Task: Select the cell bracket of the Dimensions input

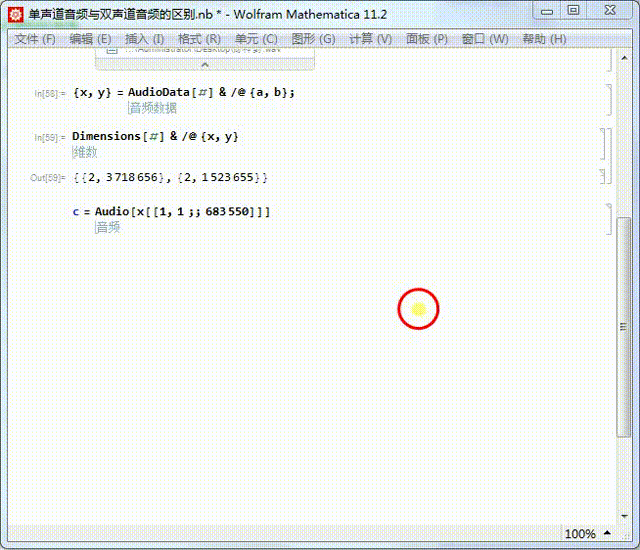Action: coord(603,144)
